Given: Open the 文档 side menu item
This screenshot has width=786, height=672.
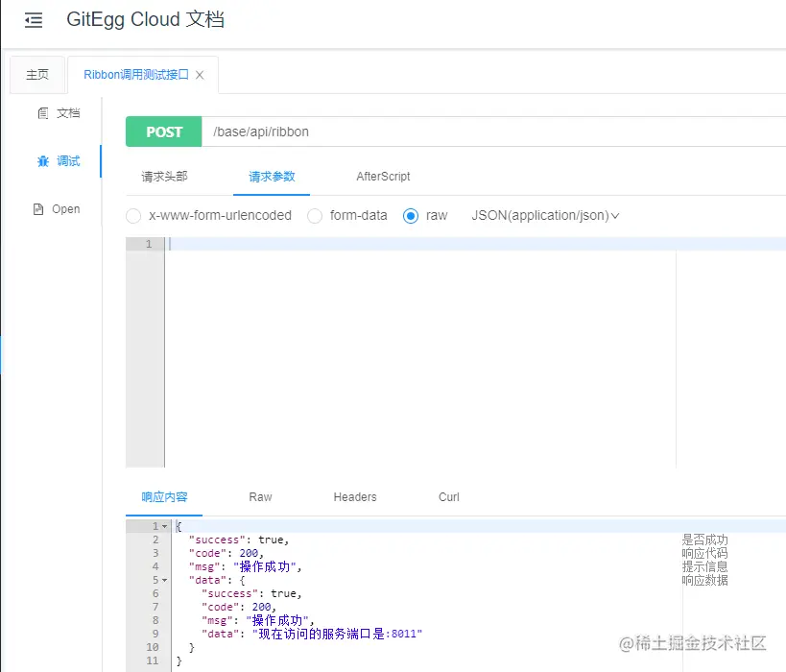Looking at the screenshot, I should tap(59, 113).
